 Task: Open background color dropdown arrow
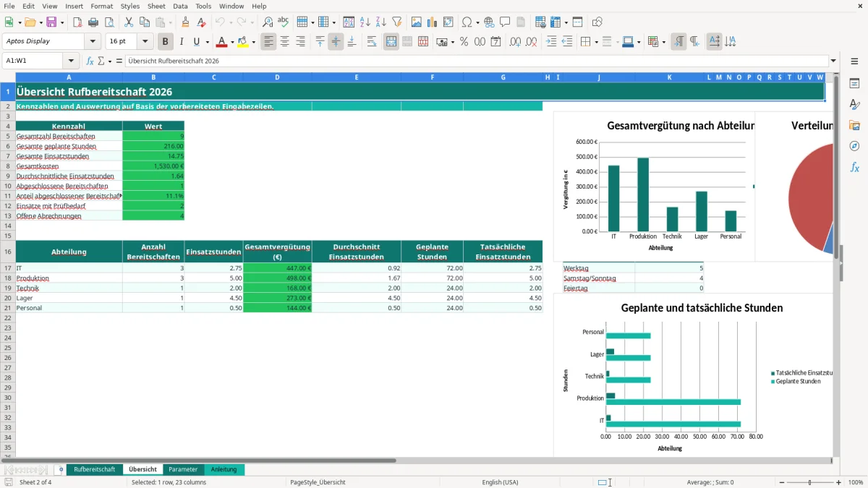pyautogui.click(x=252, y=42)
